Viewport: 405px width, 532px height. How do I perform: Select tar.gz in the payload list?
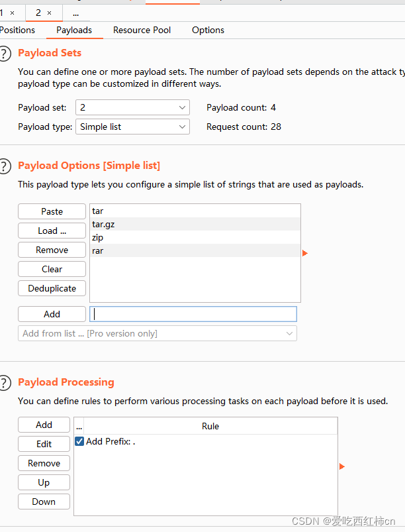104,225
